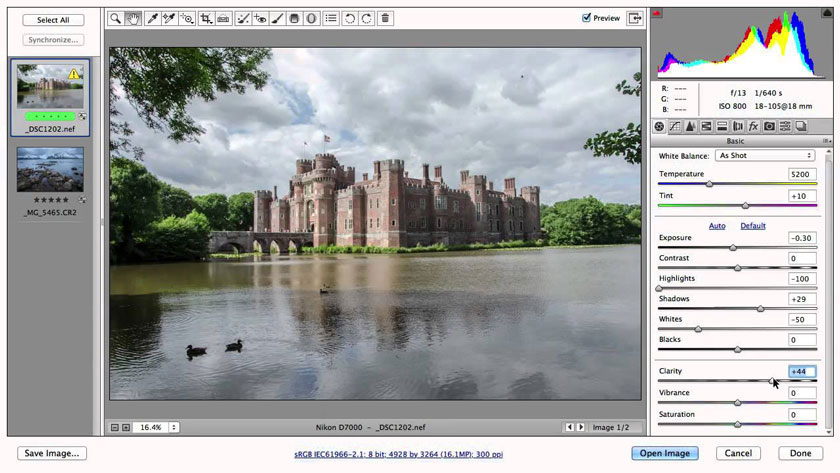Switch to the Tone Curve tab
Viewport: 840px width, 473px height.
(x=675, y=126)
